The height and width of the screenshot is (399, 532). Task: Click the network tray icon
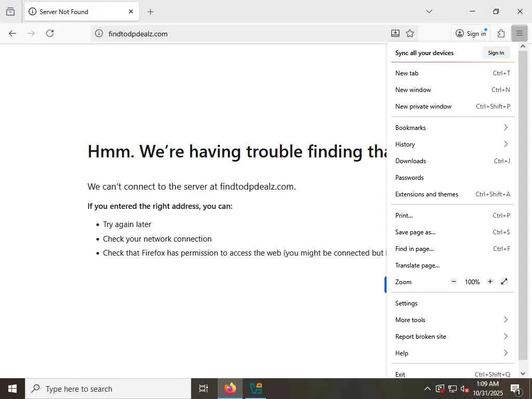point(453,389)
